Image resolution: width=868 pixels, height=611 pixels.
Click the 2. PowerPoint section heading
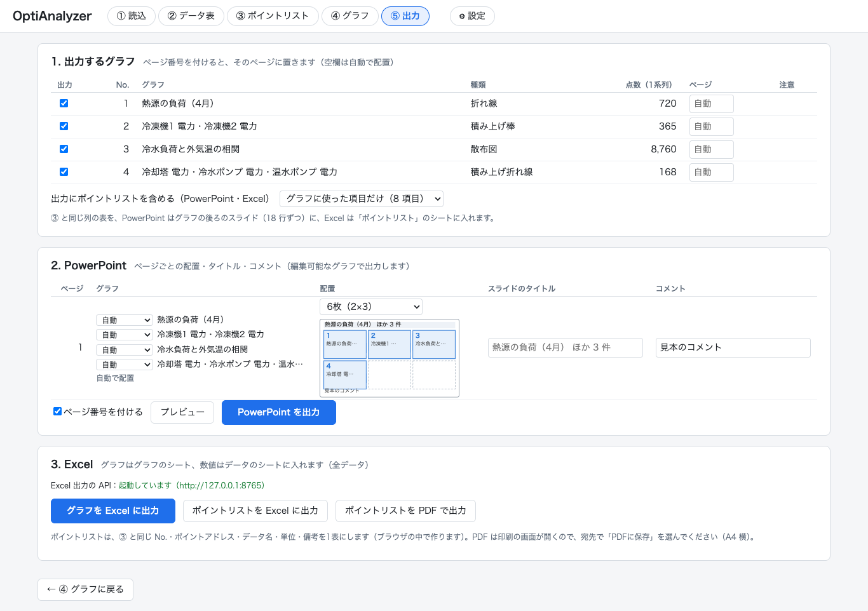[88, 265]
